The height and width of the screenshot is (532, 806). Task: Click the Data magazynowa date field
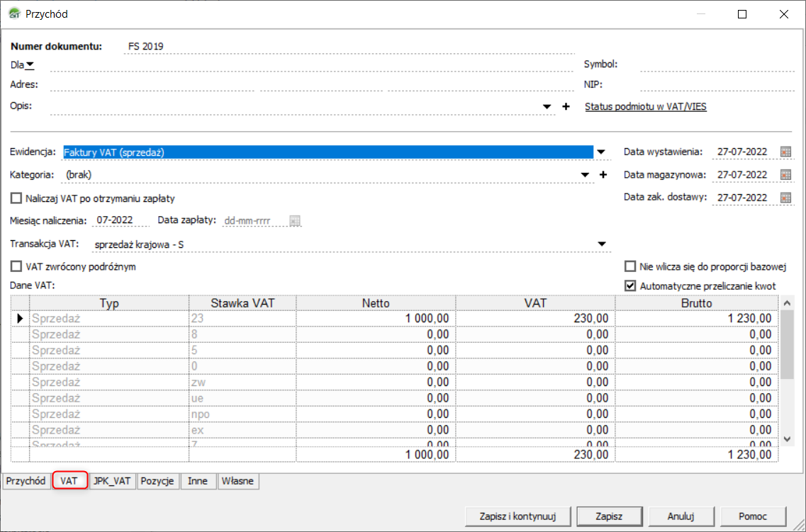744,174
